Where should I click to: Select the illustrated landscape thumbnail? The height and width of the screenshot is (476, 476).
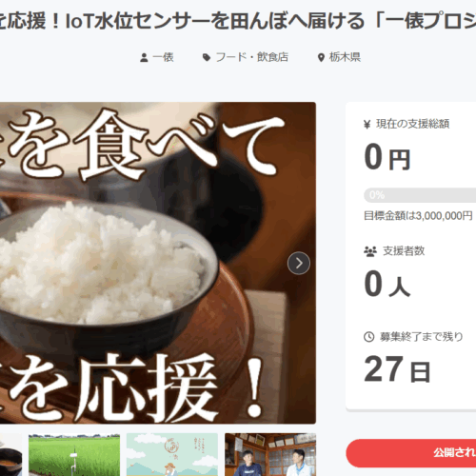[x=172, y=455]
